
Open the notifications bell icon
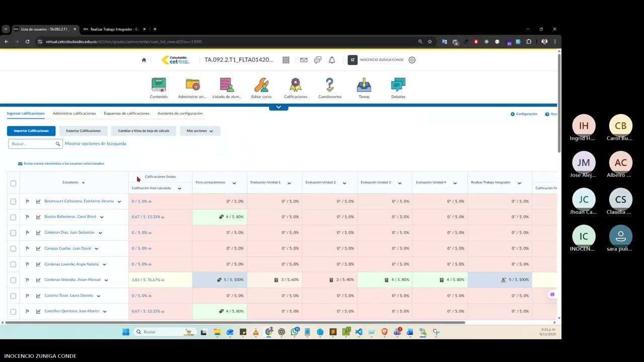332,60
